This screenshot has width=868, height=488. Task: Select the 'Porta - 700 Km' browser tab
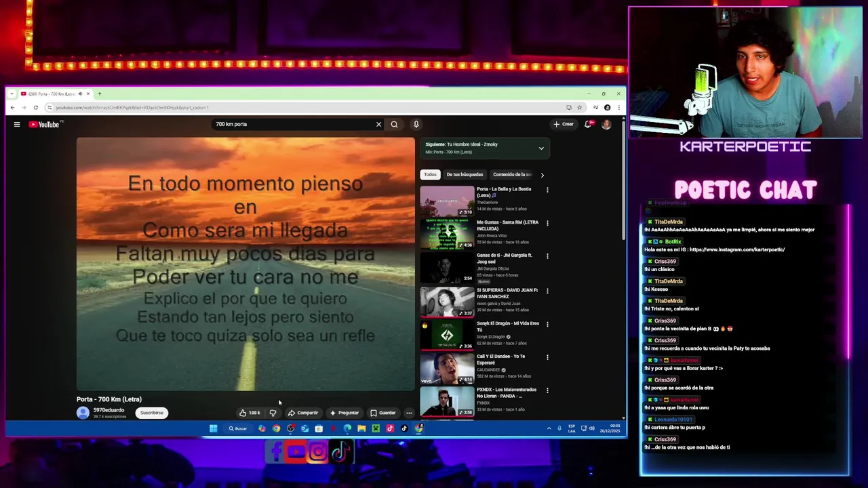click(54, 94)
